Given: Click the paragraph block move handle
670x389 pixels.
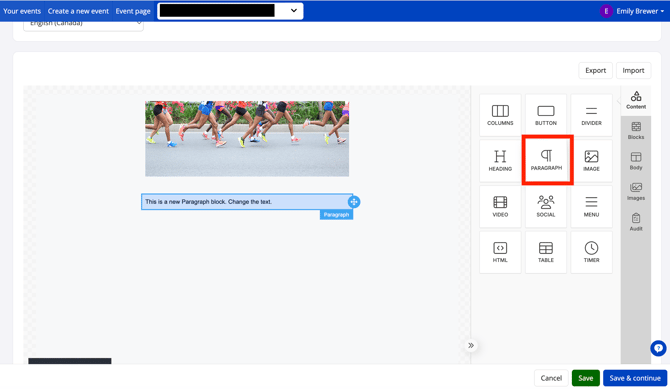Looking at the screenshot, I should coord(354,202).
